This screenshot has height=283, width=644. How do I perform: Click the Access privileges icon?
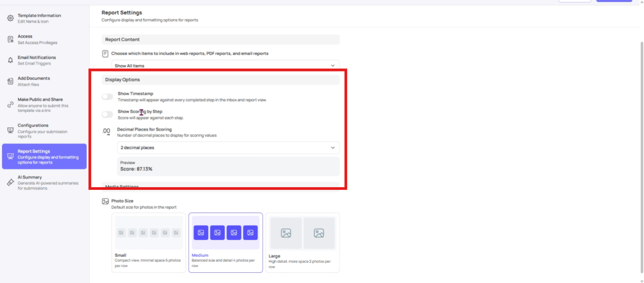(x=10, y=39)
